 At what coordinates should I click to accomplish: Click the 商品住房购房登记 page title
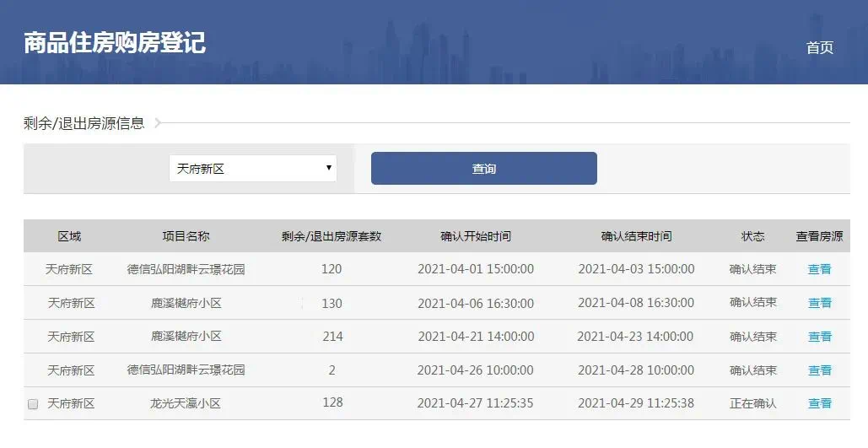[115, 43]
